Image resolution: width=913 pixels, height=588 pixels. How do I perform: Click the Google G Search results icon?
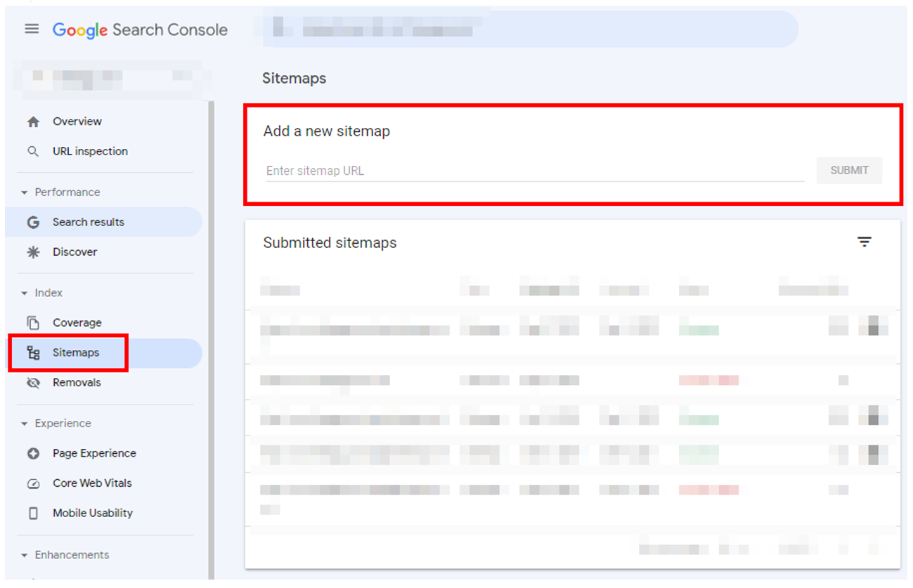pyautogui.click(x=33, y=222)
